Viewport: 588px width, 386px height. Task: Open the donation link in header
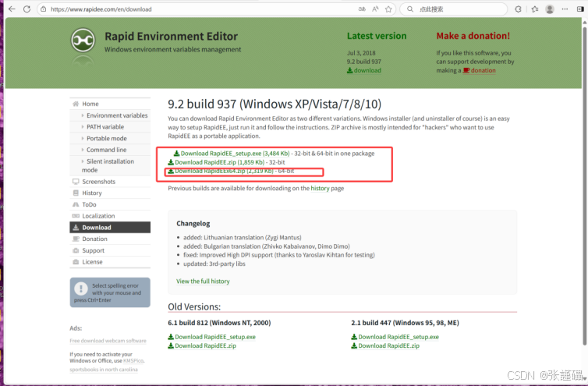point(480,70)
